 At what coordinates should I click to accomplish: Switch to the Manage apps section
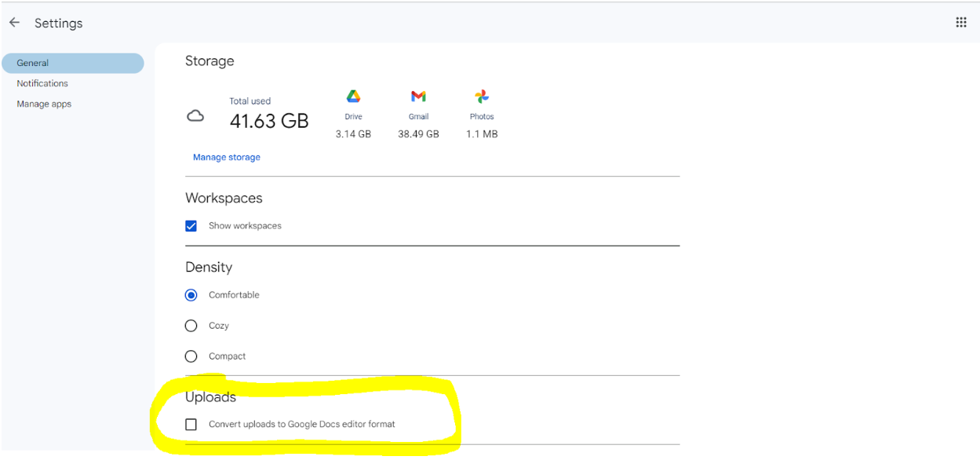pyautogui.click(x=44, y=104)
